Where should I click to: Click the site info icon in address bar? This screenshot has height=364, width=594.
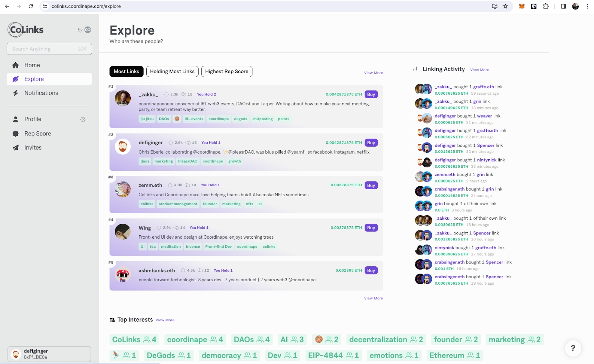click(x=45, y=6)
